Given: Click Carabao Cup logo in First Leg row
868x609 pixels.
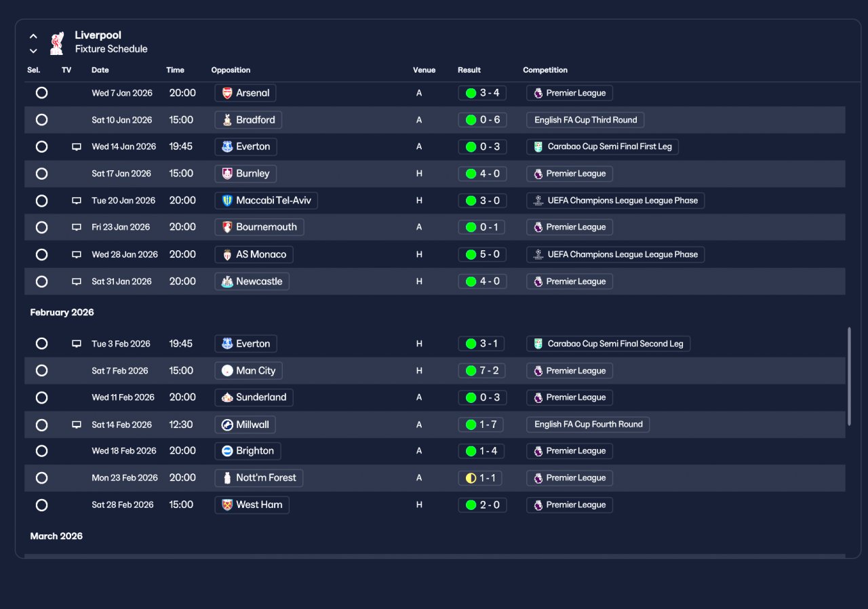Looking at the screenshot, I should point(538,146).
